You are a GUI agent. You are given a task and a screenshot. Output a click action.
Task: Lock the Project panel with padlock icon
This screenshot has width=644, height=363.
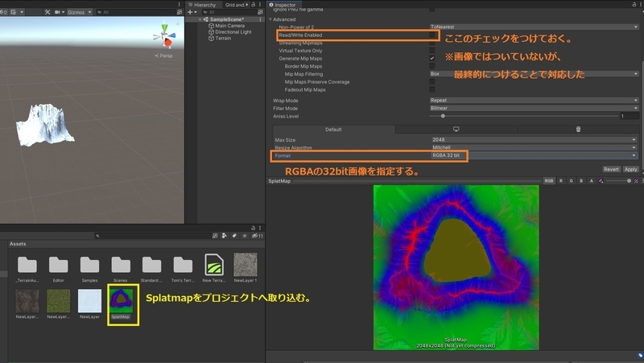pos(254,228)
